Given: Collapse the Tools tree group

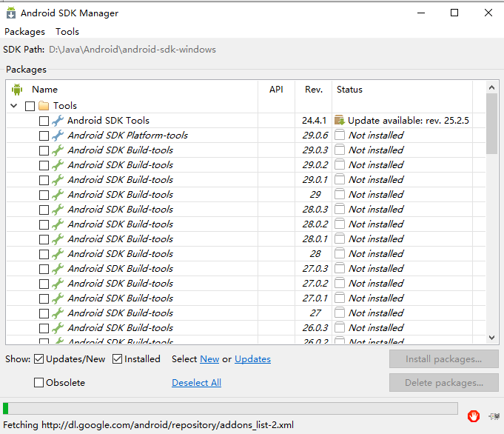Looking at the screenshot, I should click(14, 105).
